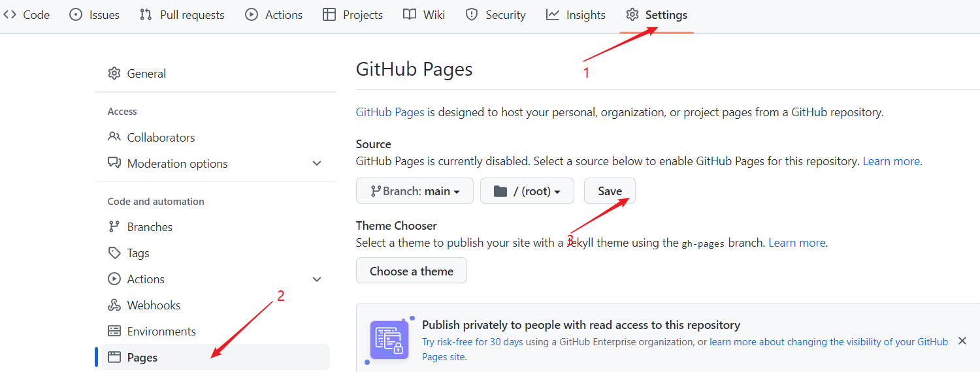The image size is (980, 372).
Task: Click the Pull requests icon
Action: pos(146,14)
